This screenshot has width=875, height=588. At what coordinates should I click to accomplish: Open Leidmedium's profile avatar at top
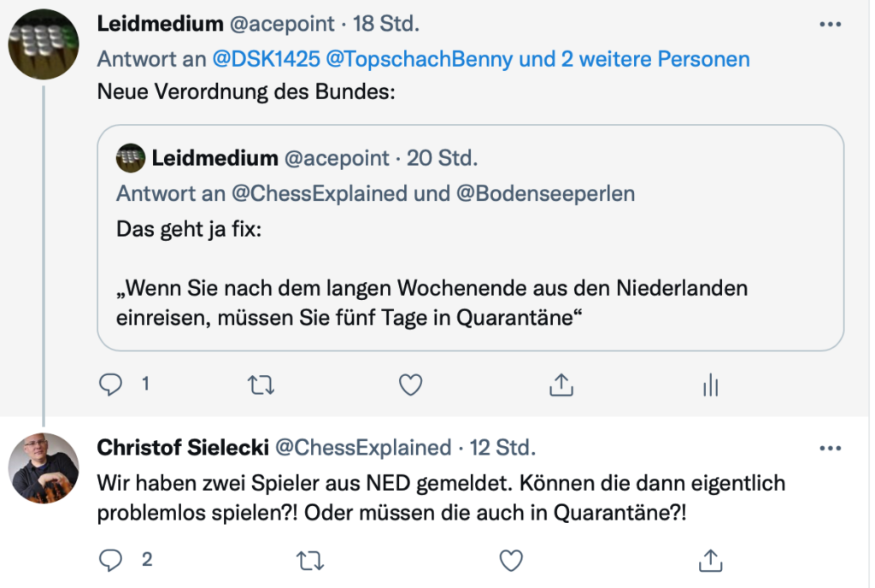(x=44, y=44)
